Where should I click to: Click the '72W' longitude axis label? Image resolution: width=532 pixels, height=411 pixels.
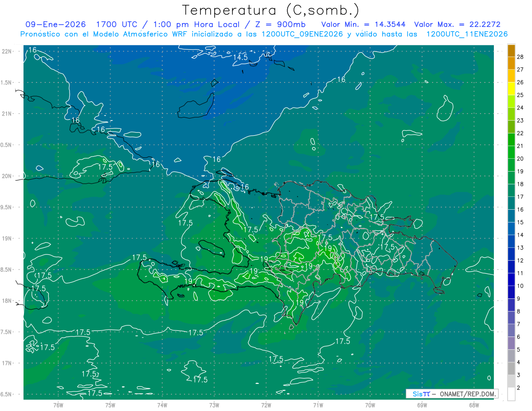coord(266,405)
